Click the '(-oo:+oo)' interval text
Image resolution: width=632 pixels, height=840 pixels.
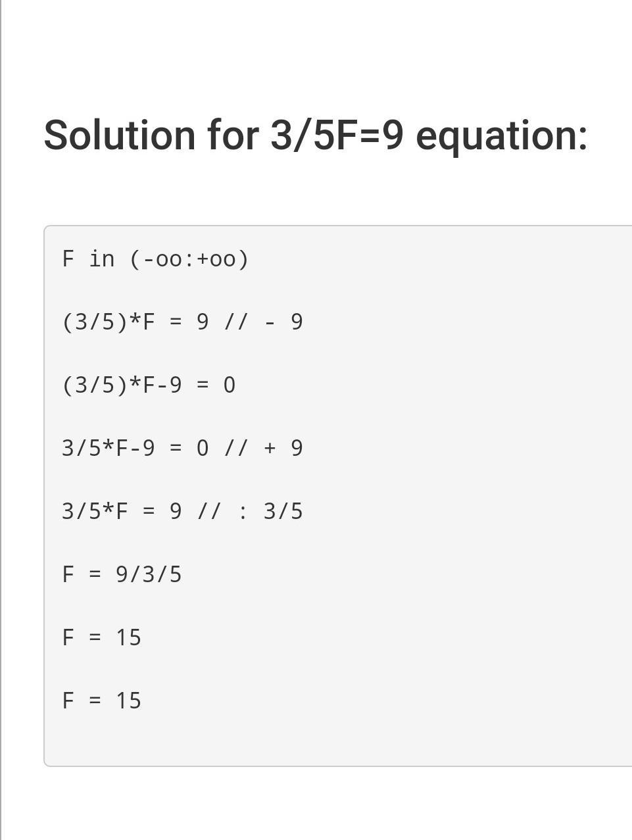[189, 259]
